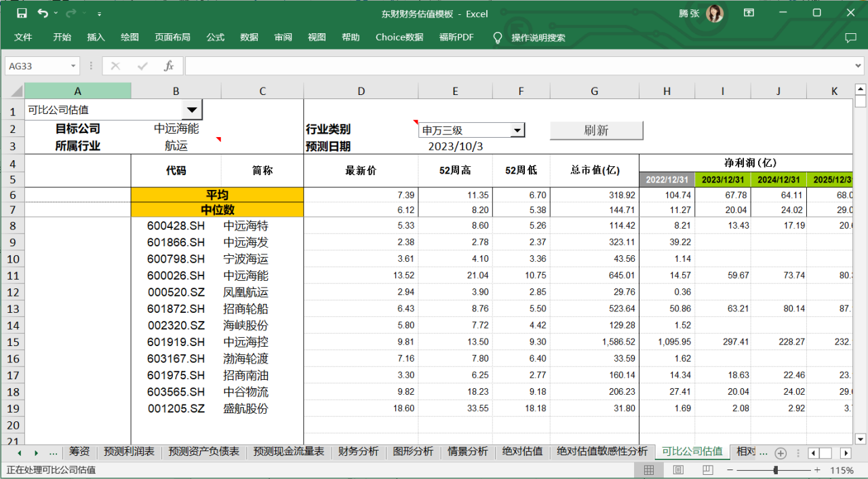
Task: Adjust the zoom slider handle
Action: [x=775, y=470]
